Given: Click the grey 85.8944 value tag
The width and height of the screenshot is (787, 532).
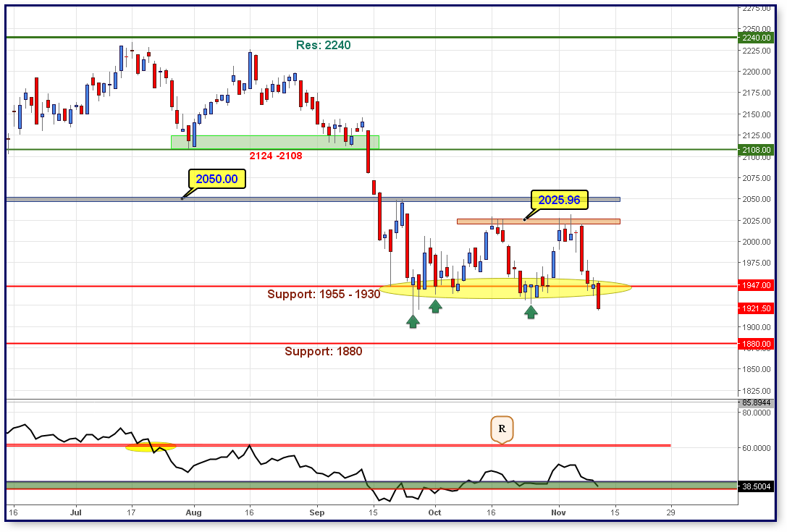Looking at the screenshot, I should (x=756, y=402).
